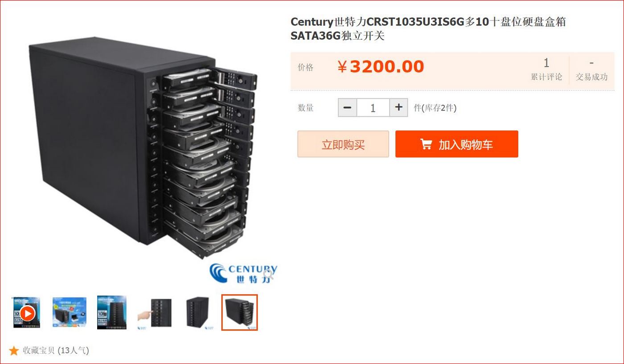Select the highlighted open-trays thumbnail
Viewport: 624px width, 364px height.
[x=239, y=313]
